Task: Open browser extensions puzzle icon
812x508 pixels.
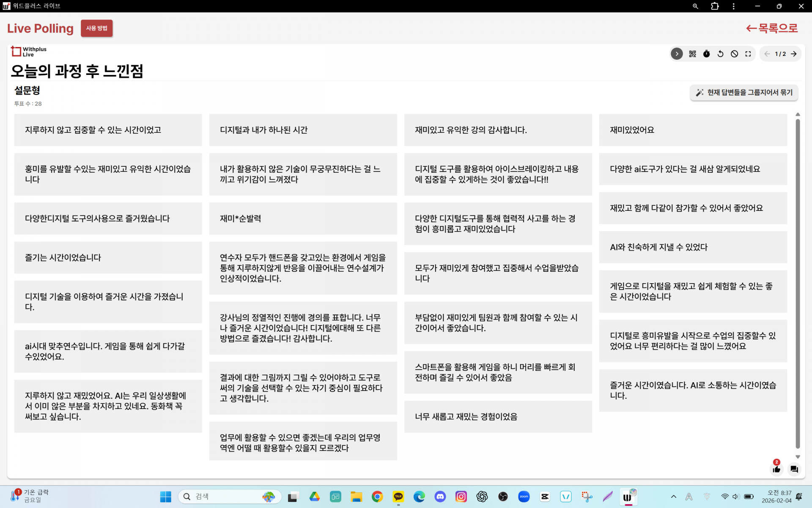Action: point(715,6)
